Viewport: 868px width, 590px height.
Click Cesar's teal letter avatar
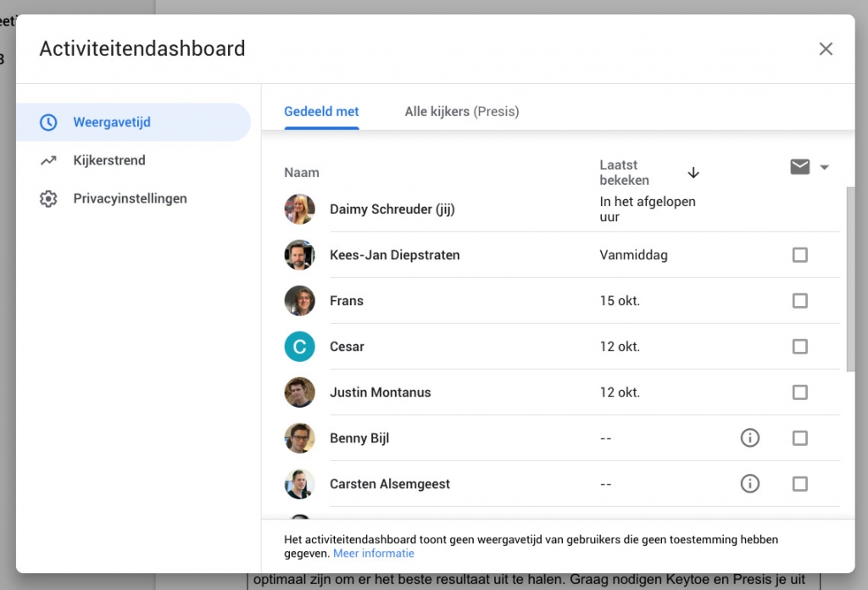pos(299,347)
